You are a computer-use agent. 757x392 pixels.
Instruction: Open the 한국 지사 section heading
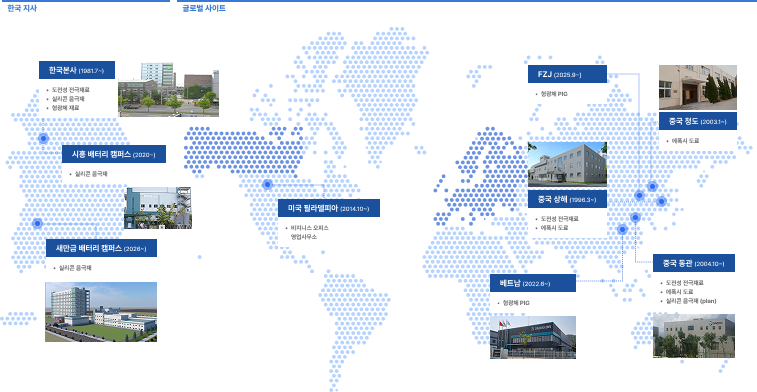[22, 8]
